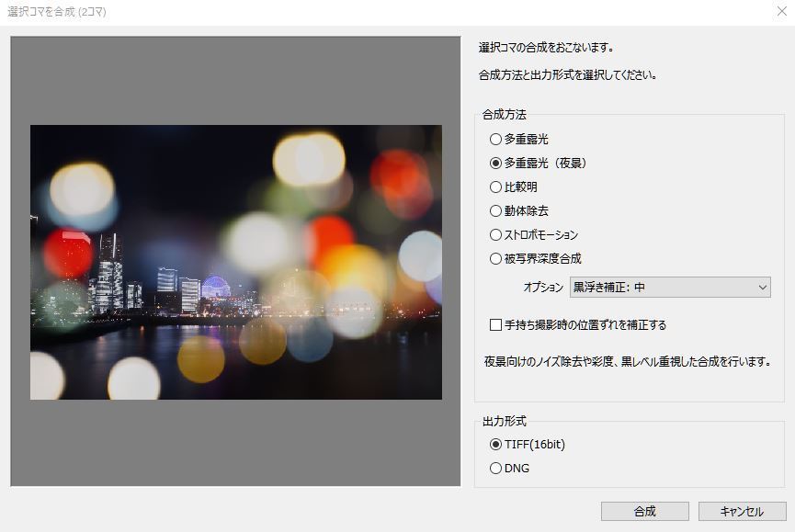Select the 多重露光 radio option

(496, 140)
